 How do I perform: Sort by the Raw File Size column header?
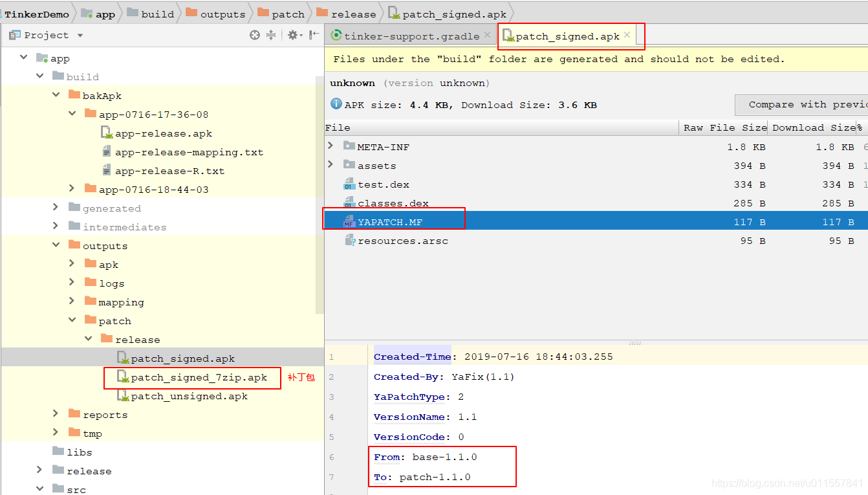[724, 127]
